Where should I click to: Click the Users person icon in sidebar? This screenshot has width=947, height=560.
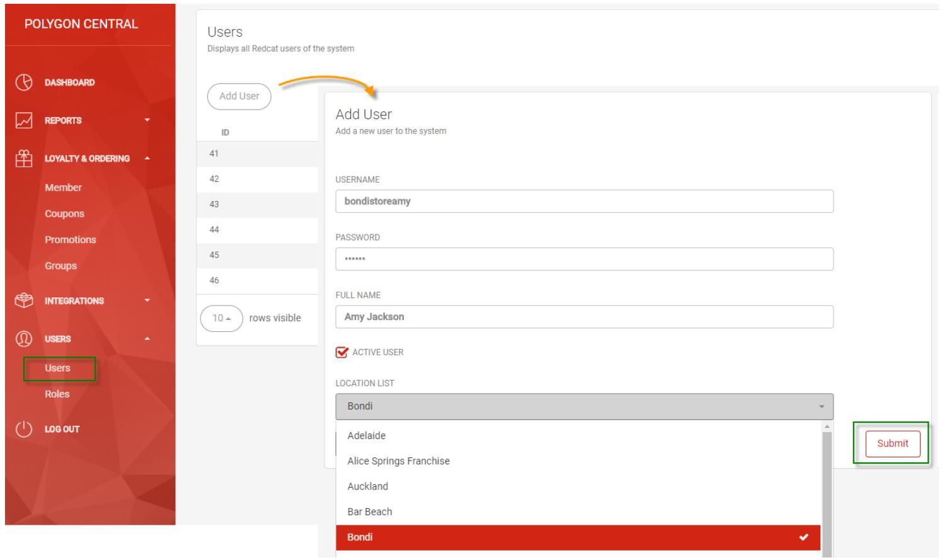(x=24, y=339)
